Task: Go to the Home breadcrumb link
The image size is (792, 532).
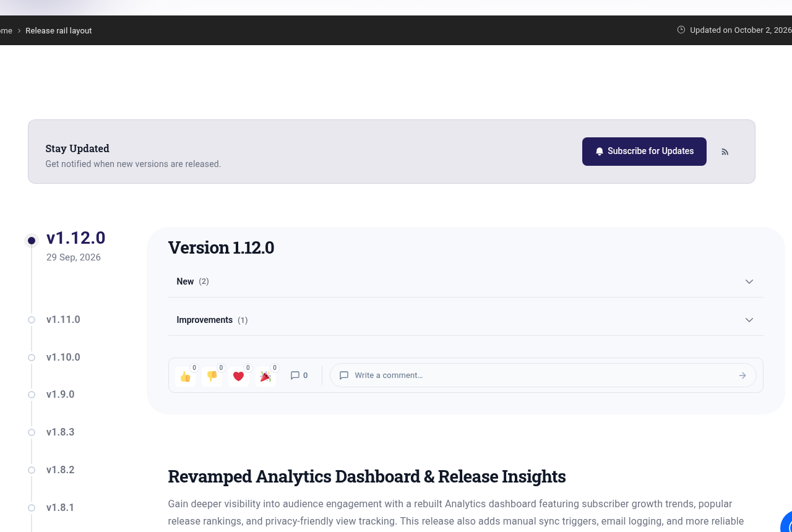Action: tap(6, 31)
